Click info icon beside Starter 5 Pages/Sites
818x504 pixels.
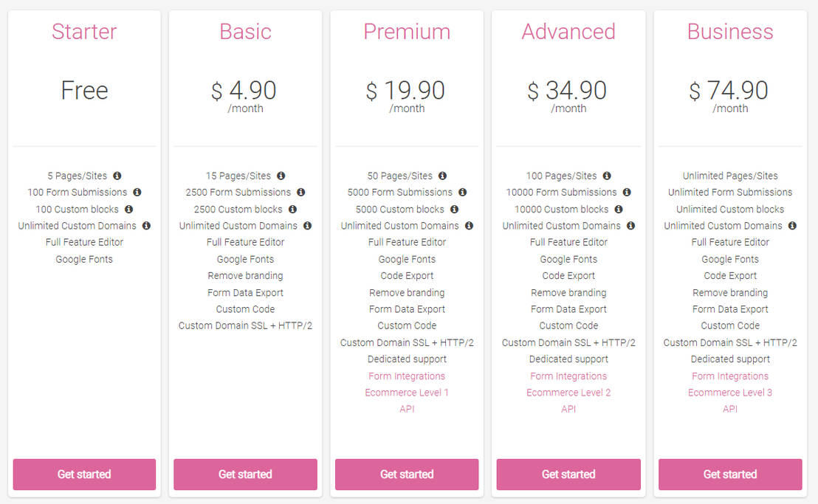pyautogui.click(x=117, y=176)
